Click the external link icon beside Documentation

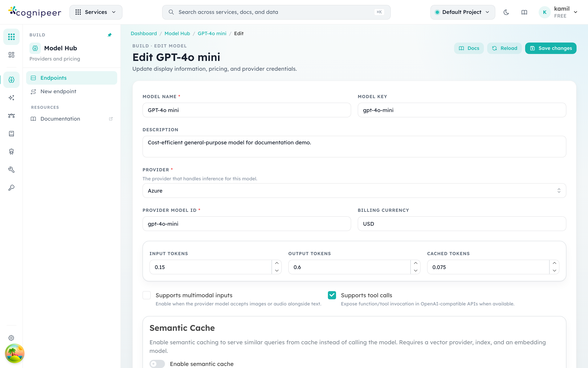pos(111,119)
